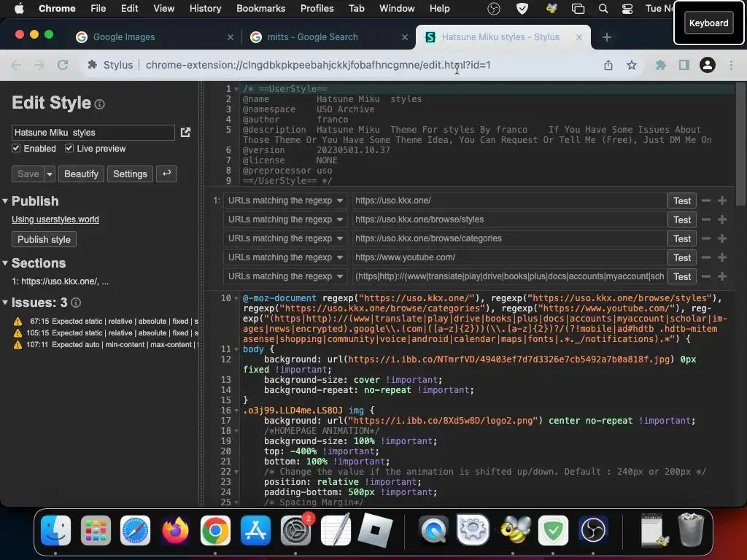747x560 pixels.
Task: Test the https://uso.kkx.one/ regexp
Action: [x=682, y=201]
